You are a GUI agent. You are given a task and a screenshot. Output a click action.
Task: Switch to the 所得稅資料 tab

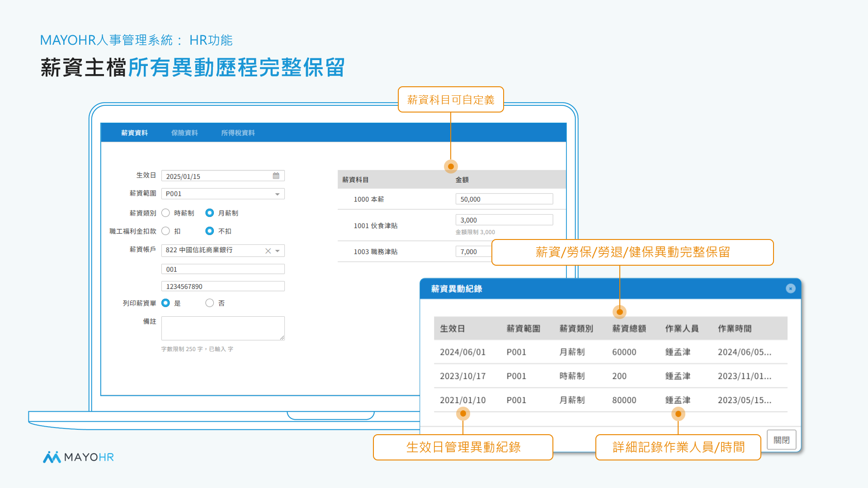pos(238,133)
